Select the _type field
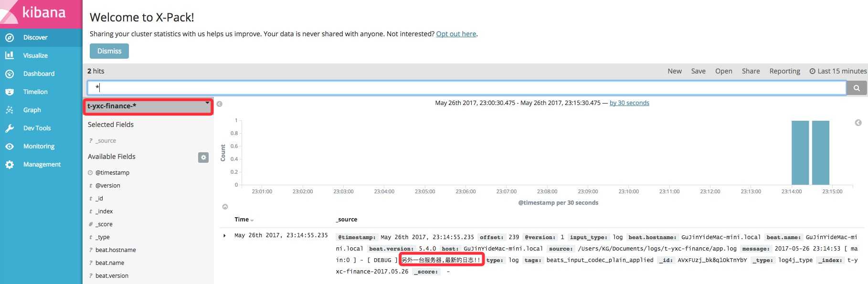This screenshot has width=868, height=284. (x=103, y=237)
